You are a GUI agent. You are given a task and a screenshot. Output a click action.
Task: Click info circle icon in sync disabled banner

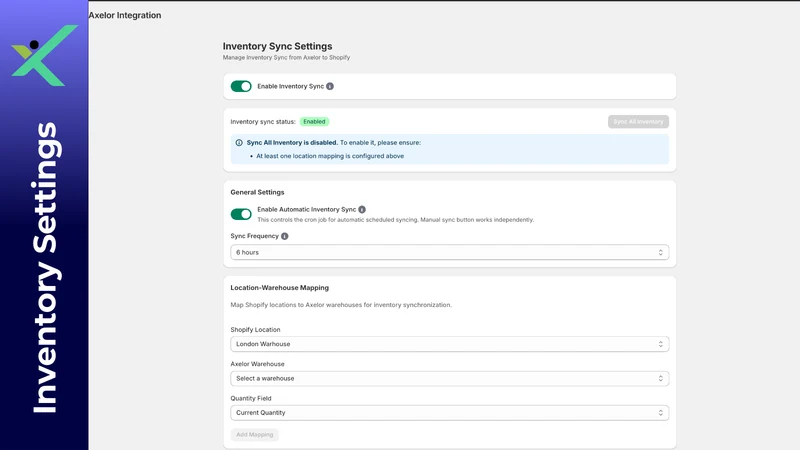click(239, 143)
